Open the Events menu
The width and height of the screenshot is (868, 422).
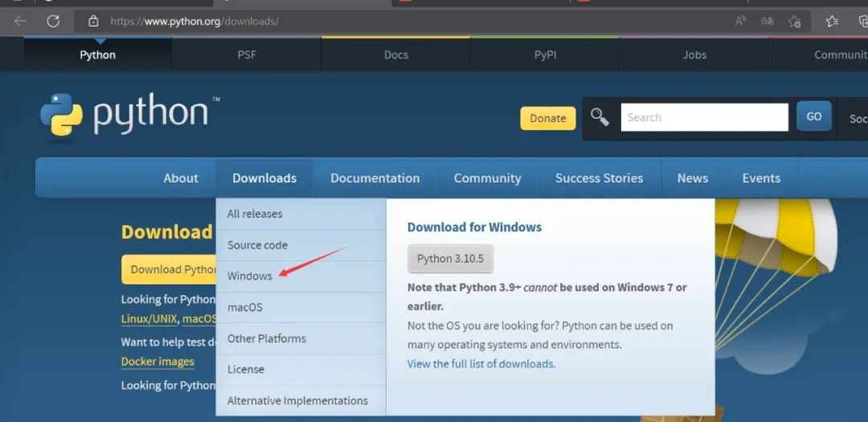[x=761, y=178]
